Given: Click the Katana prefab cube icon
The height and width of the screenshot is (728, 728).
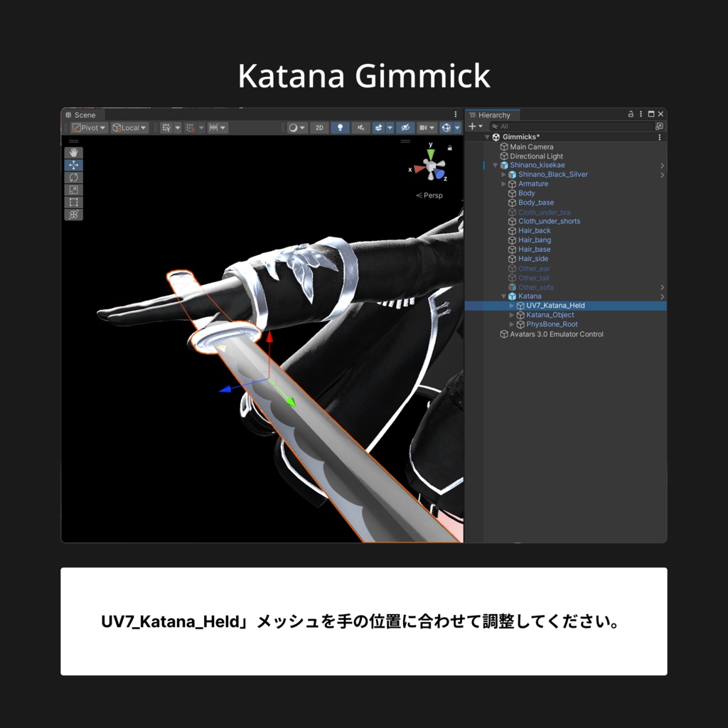Looking at the screenshot, I should point(512,296).
